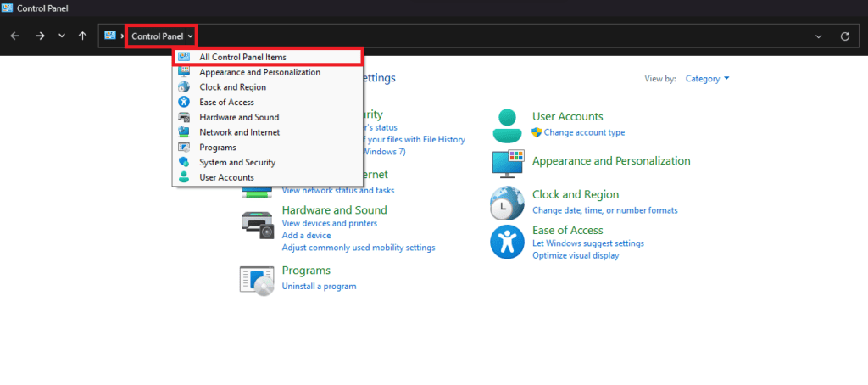Click the Ease of Access blue icon
The image size is (868, 385).
point(507,242)
